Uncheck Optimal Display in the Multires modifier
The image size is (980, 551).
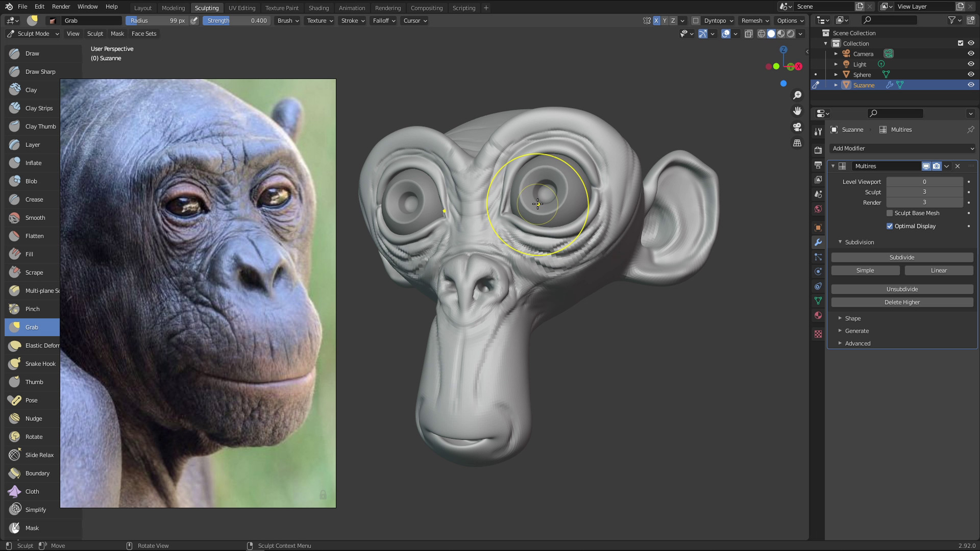(x=890, y=226)
